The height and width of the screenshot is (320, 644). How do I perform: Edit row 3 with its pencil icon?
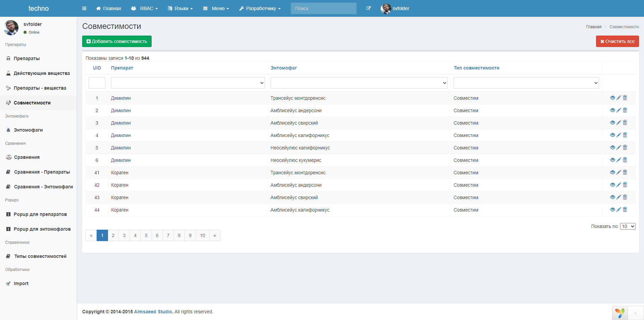pyautogui.click(x=619, y=123)
